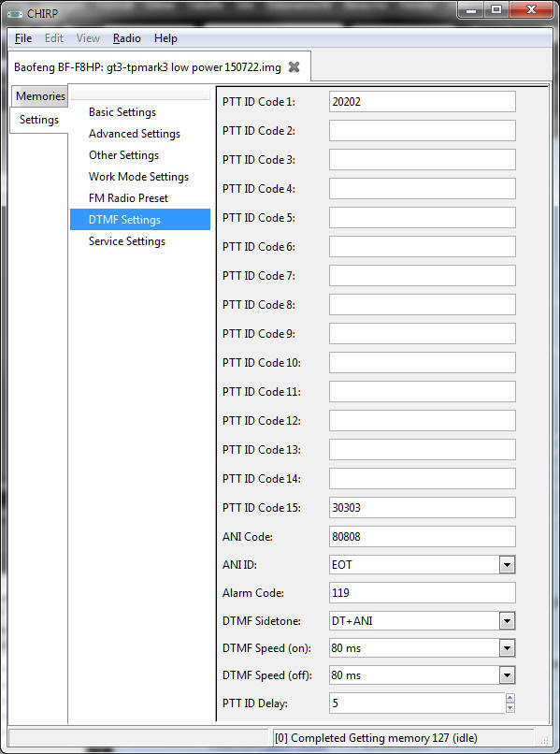Open the Help menu
The width and height of the screenshot is (560, 754).
(165, 38)
